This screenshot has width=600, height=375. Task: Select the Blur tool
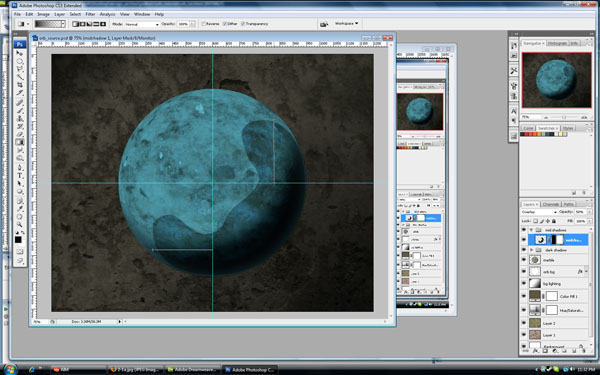[19, 150]
